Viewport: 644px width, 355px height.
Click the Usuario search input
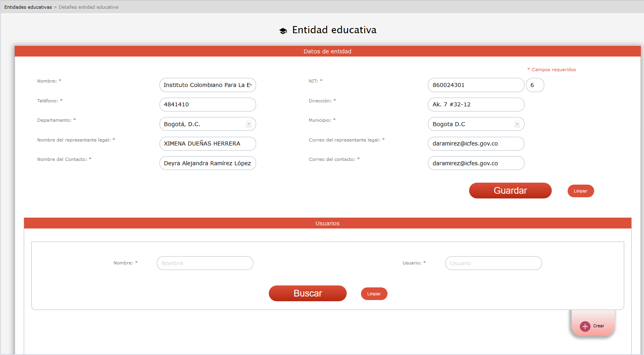click(493, 263)
